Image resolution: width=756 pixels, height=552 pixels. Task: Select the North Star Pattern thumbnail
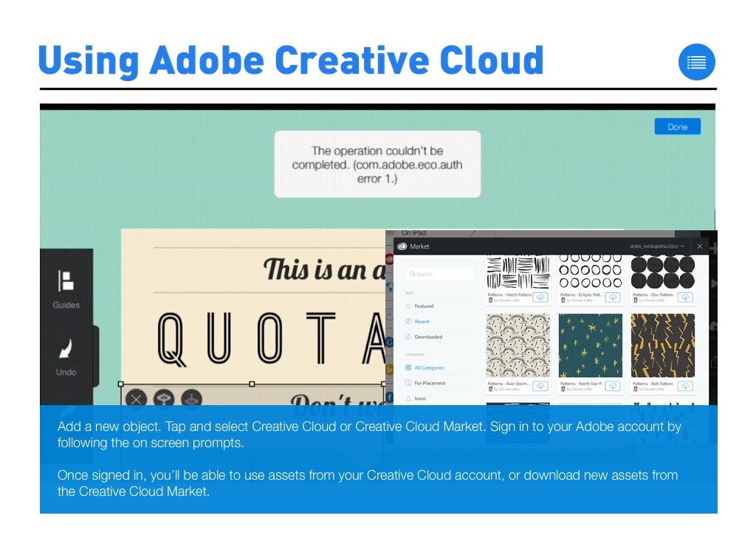(x=591, y=345)
